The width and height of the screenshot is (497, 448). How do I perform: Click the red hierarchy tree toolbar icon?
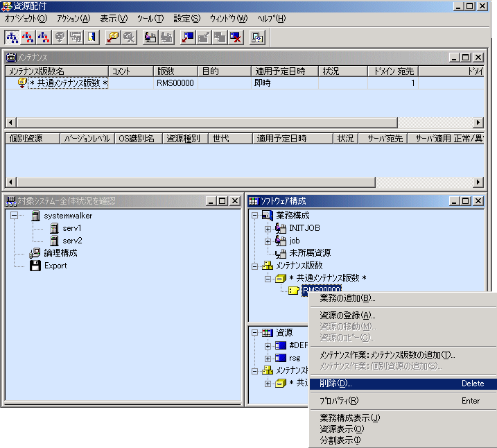tap(28, 37)
